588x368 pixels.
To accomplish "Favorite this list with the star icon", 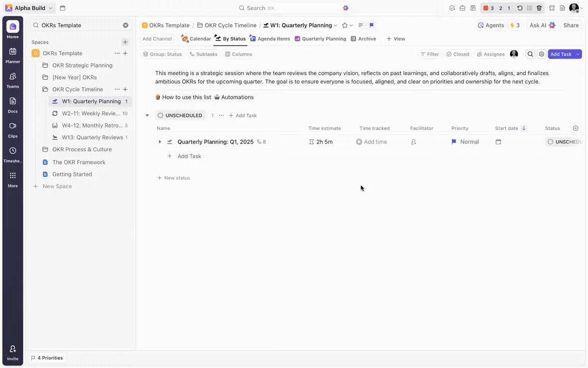I will pyautogui.click(x=345, y=26).
